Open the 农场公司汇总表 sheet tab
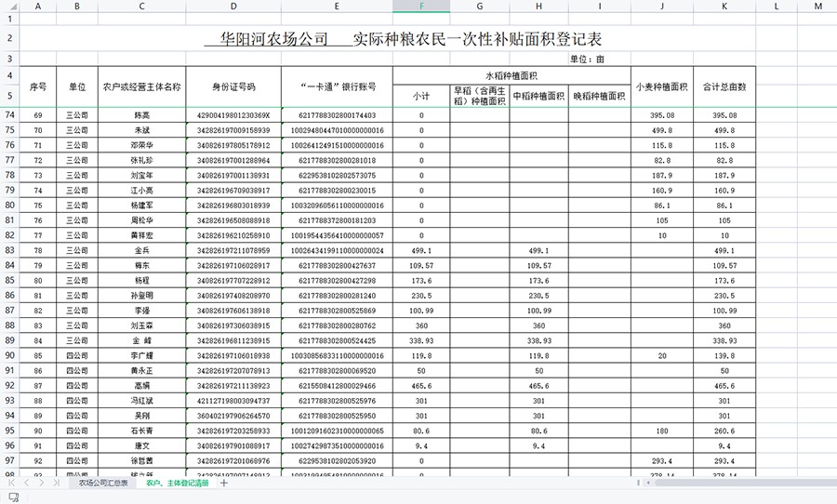The height and width of the screenshot is (504, 837). (x=103, y=483)
